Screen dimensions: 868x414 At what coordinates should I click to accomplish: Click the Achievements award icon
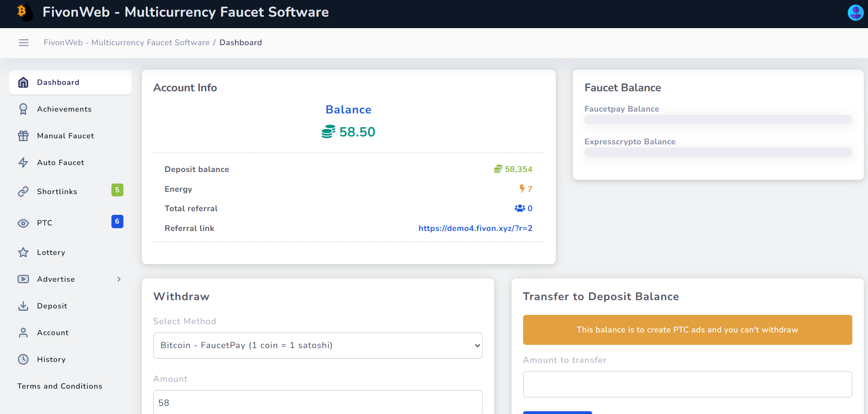[23, 109]
